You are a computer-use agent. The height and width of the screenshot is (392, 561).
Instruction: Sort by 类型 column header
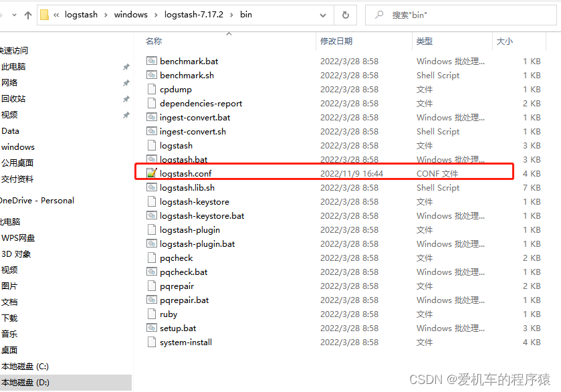[x=425, y=41]
